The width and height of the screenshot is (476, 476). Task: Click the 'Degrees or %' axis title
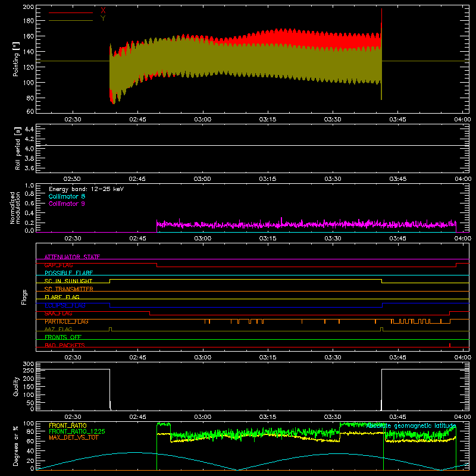pyautogui.click(x=16, y=446)
